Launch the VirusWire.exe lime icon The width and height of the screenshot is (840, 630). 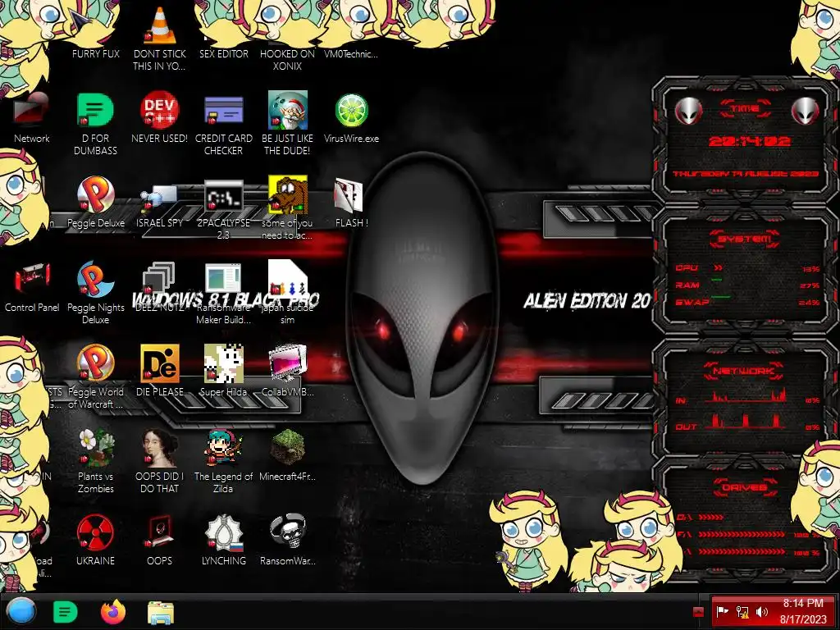[351, 118]
